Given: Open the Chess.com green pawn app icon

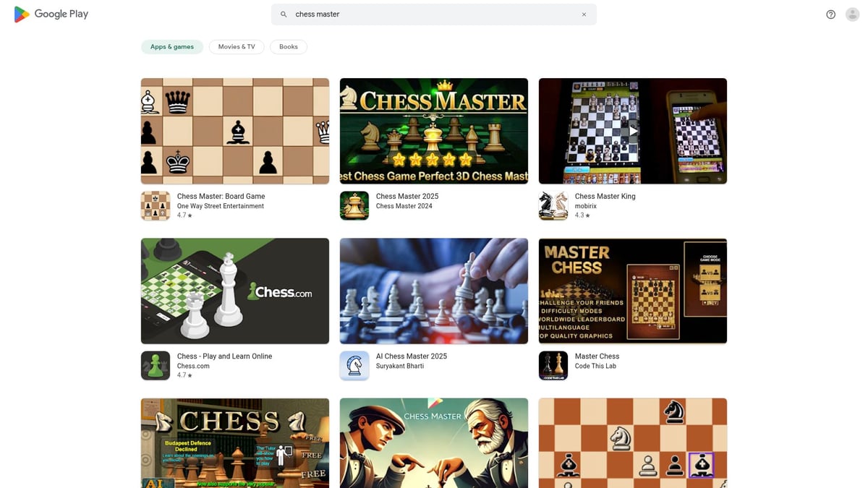Looking at the screenshot, I should [155, 365].
